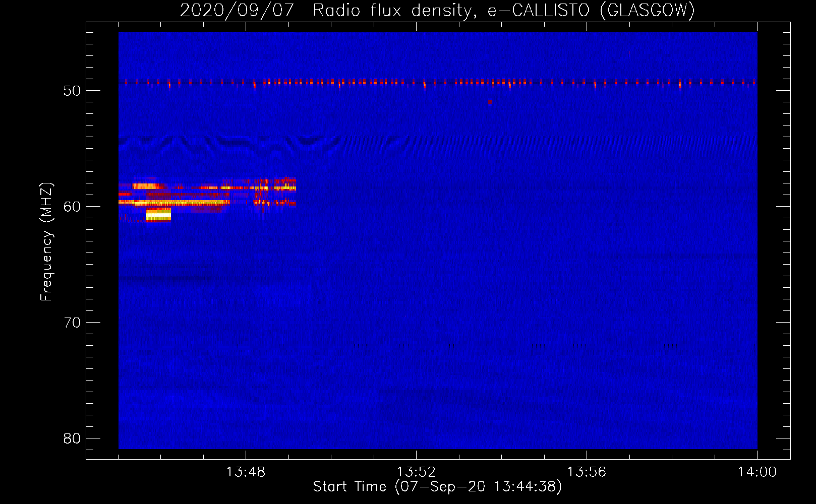The height and width of the screenshot is (504, 816).
Task: Click the plot title 'Radio flux density, e-CALLISTO (GLASGOW)'
Action: (x=503, y=10)
